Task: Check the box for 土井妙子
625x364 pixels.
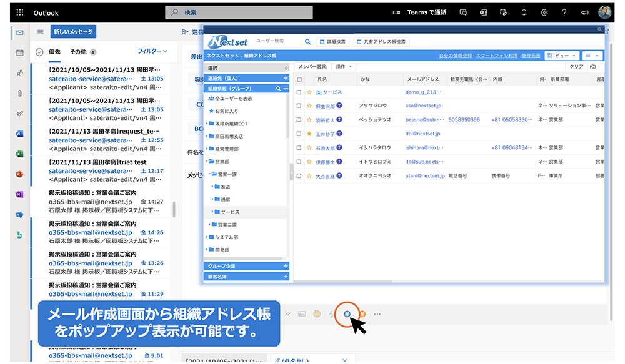Action: tap(299, 134)
